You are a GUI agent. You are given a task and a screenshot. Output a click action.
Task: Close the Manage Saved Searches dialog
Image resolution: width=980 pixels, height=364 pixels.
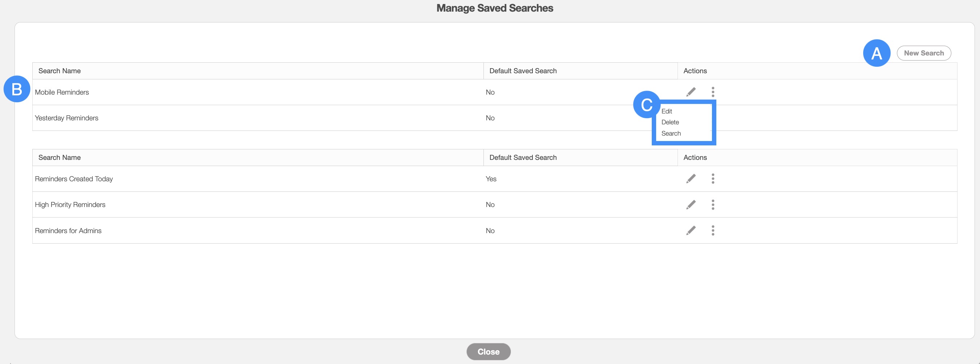pyautogui.click(x=488, y=352)
